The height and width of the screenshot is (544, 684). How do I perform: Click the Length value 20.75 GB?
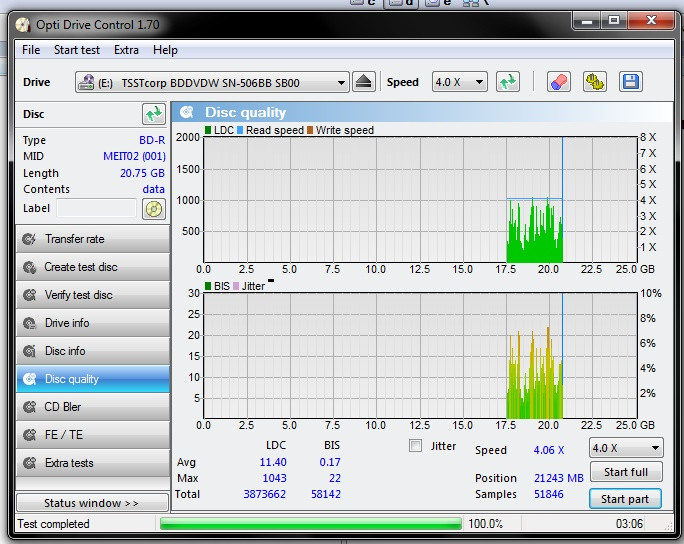[142, 173]
